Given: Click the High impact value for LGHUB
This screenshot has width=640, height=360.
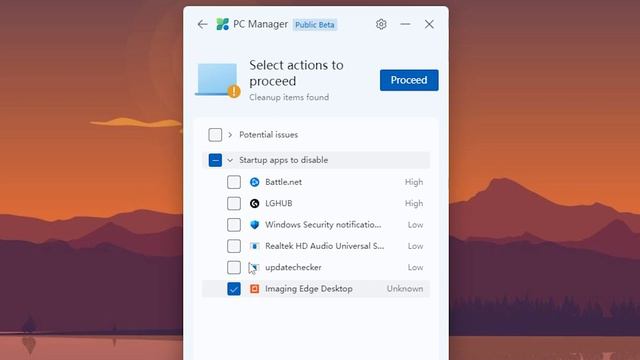Looking at the screenshot, I should click(414, 203).
